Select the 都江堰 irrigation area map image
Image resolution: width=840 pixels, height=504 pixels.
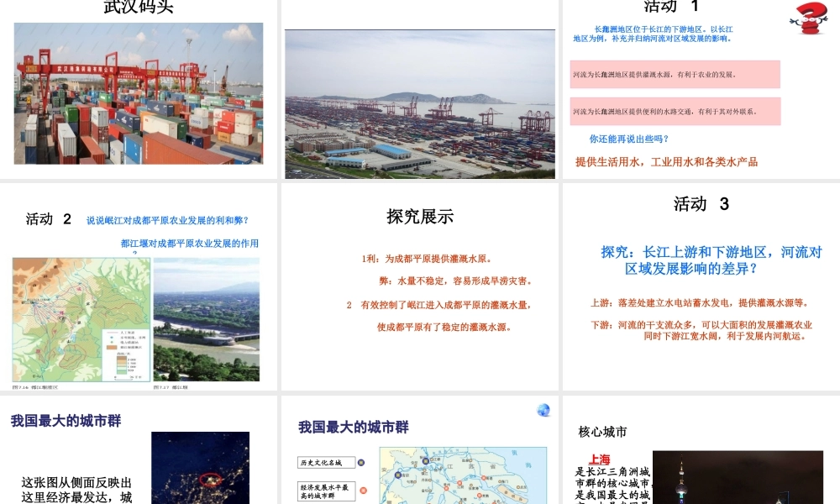point(81,320)
